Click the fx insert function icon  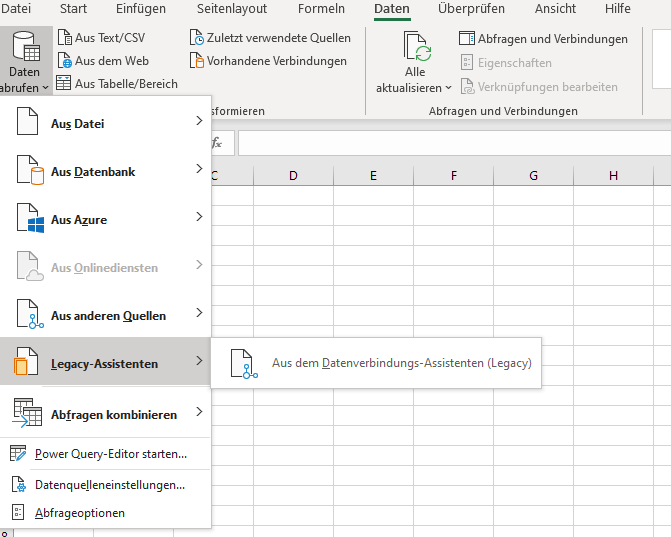tap(217, 142)
